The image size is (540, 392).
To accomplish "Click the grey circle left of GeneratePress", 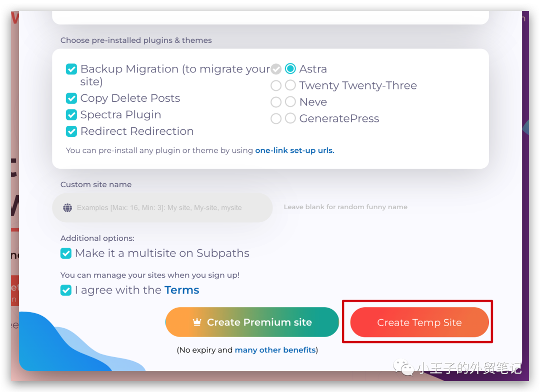I will pyautogui.click(x=276, y=118).
